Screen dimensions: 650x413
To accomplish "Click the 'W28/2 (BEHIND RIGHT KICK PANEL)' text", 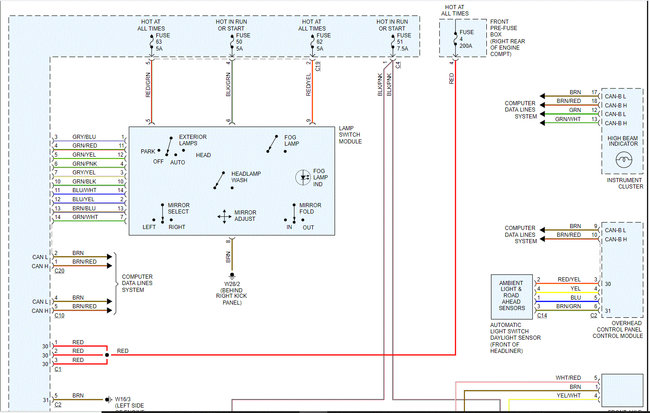I will [x=231, y=293].
